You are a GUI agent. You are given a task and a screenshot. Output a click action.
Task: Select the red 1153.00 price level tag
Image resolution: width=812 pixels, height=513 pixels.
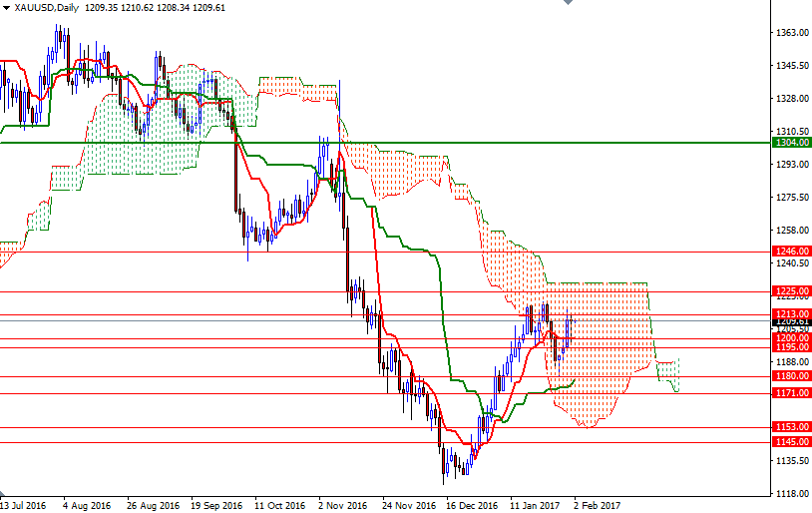793,427
